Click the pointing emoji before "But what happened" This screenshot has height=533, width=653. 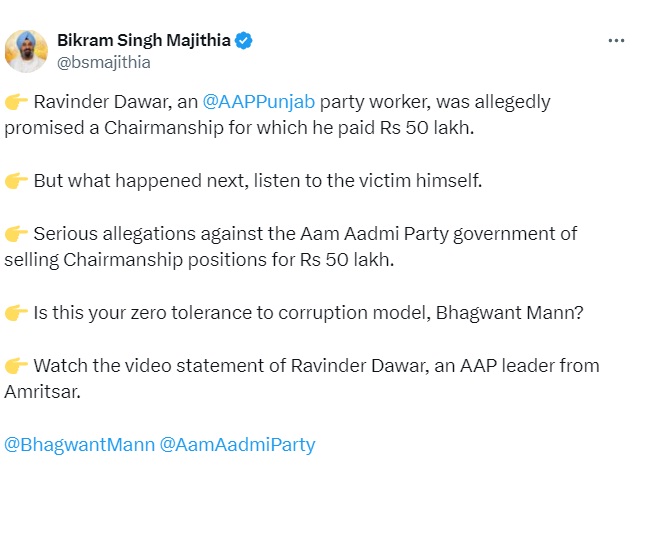16,181
